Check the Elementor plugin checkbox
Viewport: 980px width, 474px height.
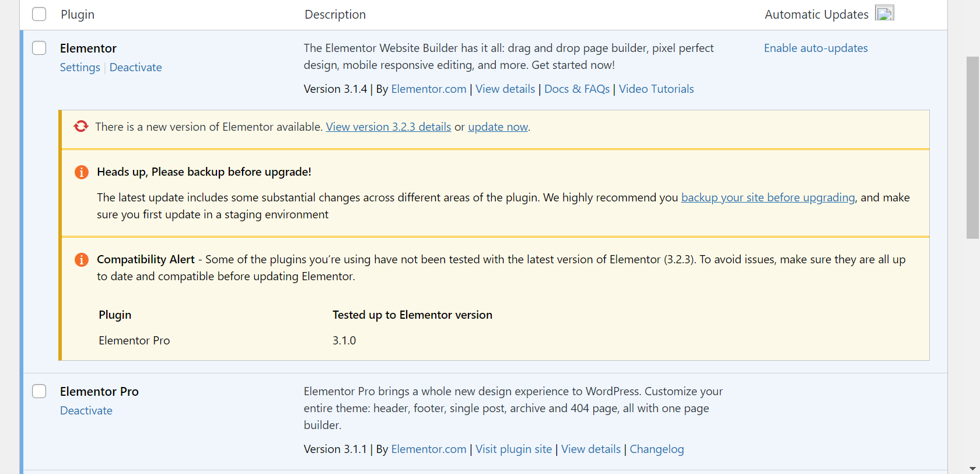[39, 48]
